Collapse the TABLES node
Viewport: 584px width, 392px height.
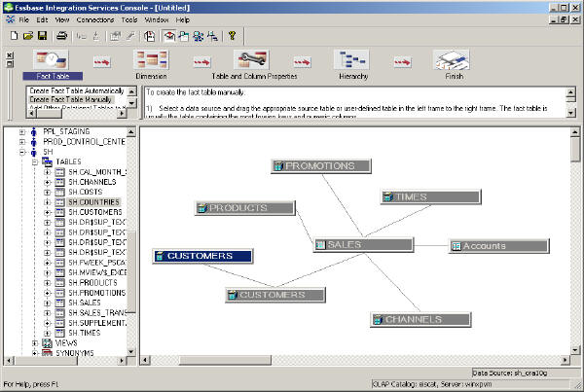tap(35, 161)
